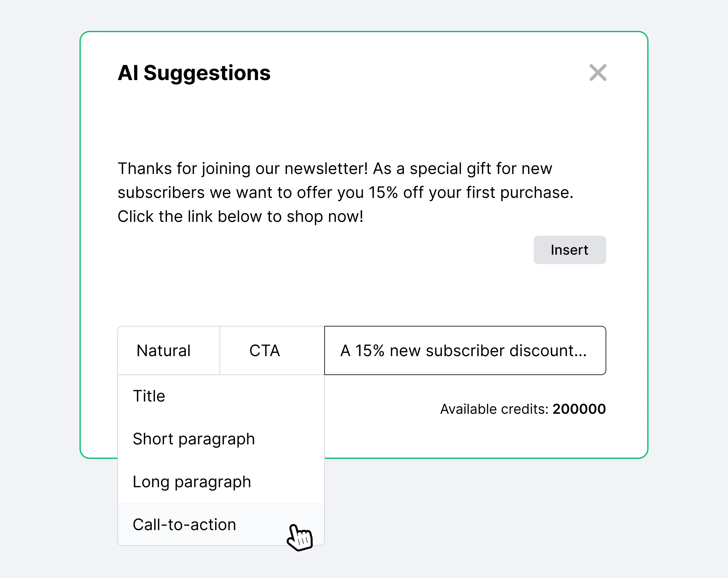Image resolution: width=728 pixels, height=578 pixels.
Task: Click the AI Suggestions heading
Action: tap(194, 73)
